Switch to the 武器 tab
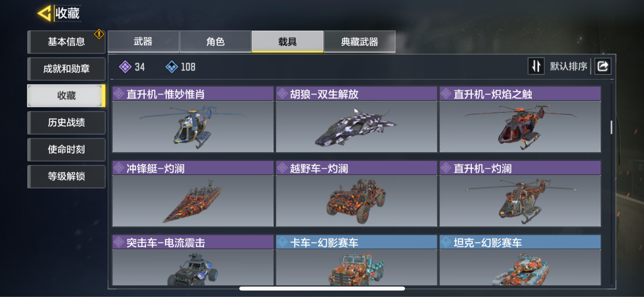 click(143, 41)
